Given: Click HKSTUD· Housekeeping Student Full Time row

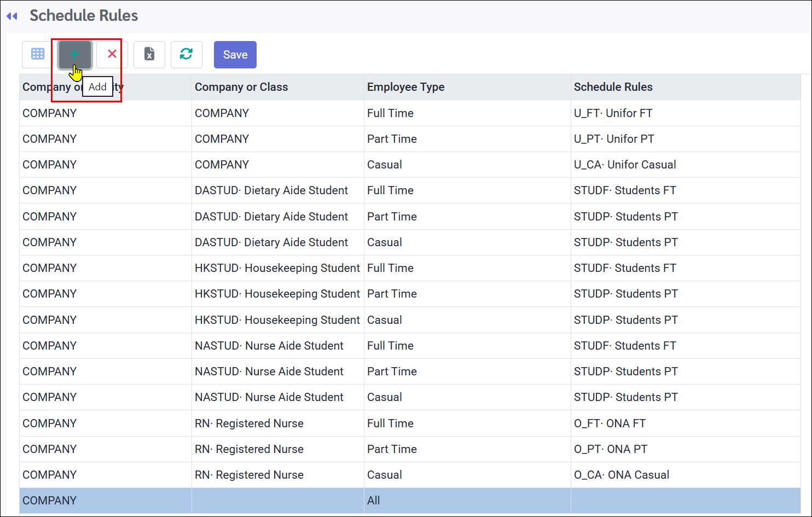Looking at the screenshot, I should click(x=410, y=268).
